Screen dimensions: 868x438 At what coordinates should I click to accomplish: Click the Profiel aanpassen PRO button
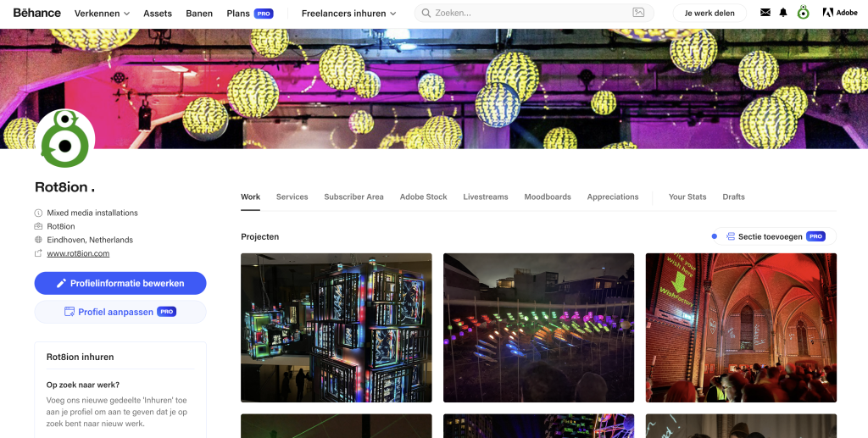tap(120, 312)
